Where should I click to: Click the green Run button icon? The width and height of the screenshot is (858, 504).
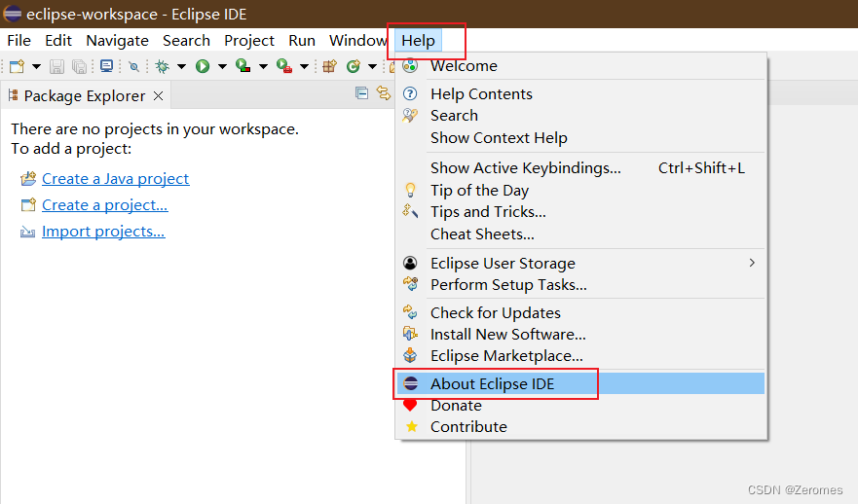point(203,67)
